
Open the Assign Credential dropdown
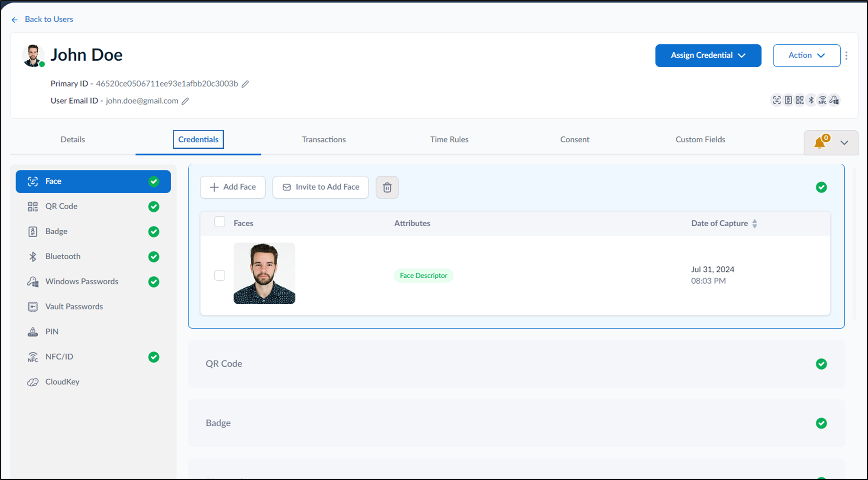[x=708, y=55]
